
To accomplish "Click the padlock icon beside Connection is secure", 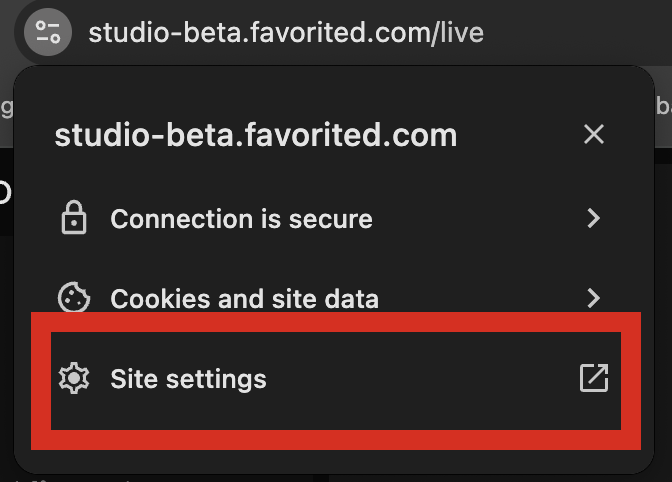I will point(74,218).
